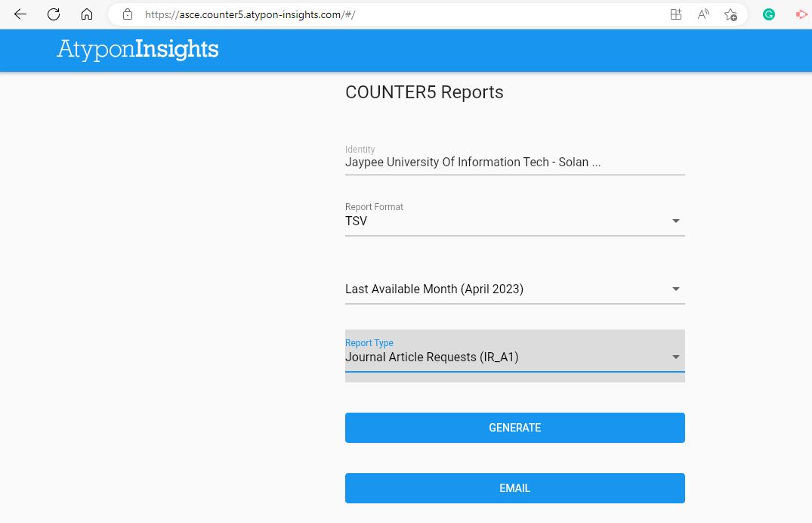
Task: Activate the Read Aloud icon
Action: (703, 14)
